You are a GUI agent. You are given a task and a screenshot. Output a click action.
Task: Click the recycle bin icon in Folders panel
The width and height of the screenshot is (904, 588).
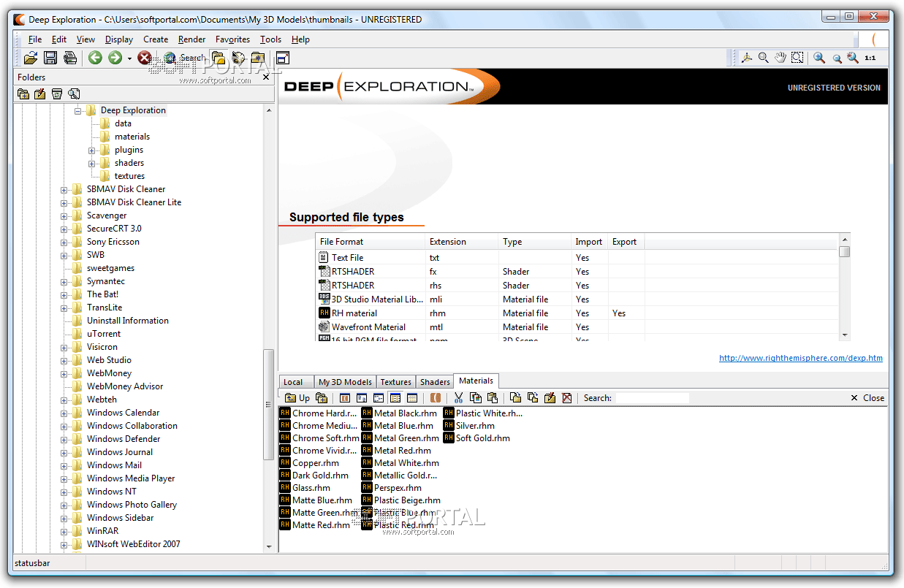(57, 93)
